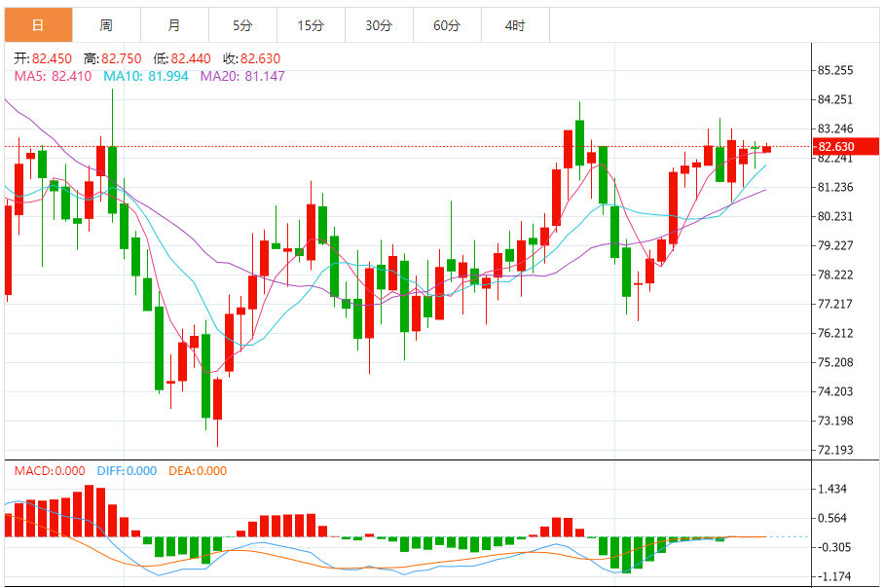885x588 pixels.
Task: Open the 4时 four-hour tab
Action: pyautogui.click(x=515, y=25)
